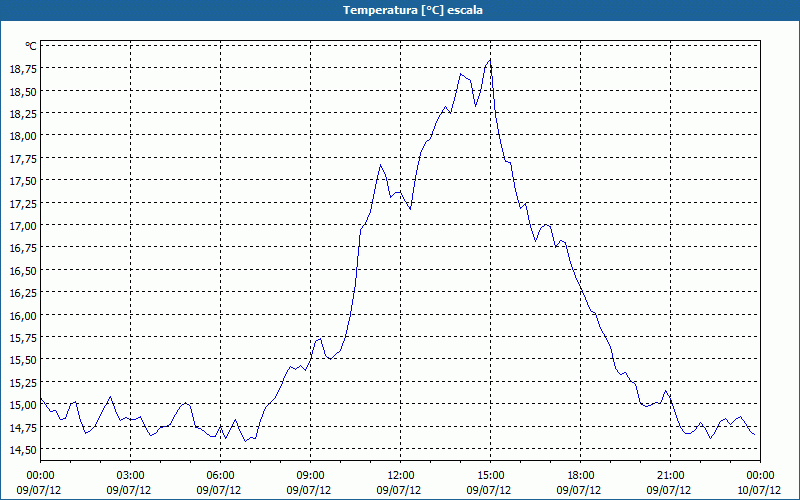Click the 17,75 y-axis value
The width and height of the screenshot is (800, 500).
23,158
